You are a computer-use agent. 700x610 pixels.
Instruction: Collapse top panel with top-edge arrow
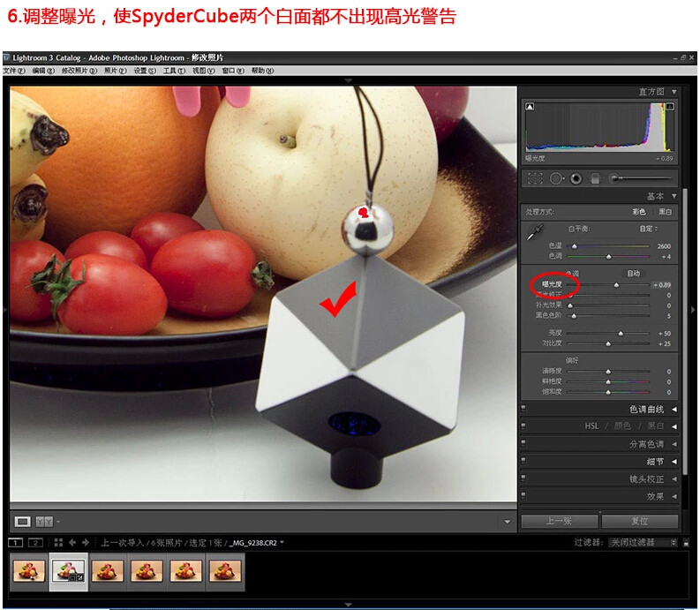tap(348, 80)
